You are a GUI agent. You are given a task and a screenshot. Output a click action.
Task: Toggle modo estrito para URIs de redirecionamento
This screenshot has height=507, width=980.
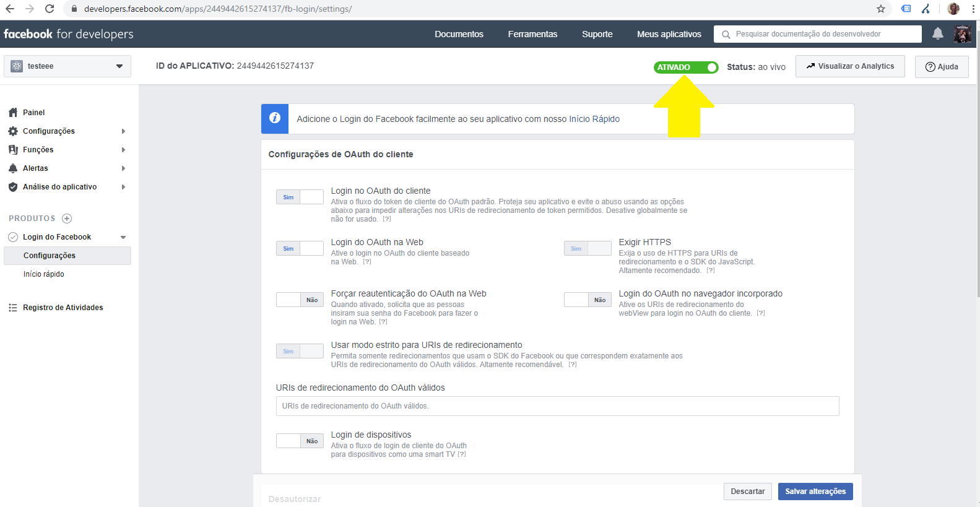click(300, 351)
